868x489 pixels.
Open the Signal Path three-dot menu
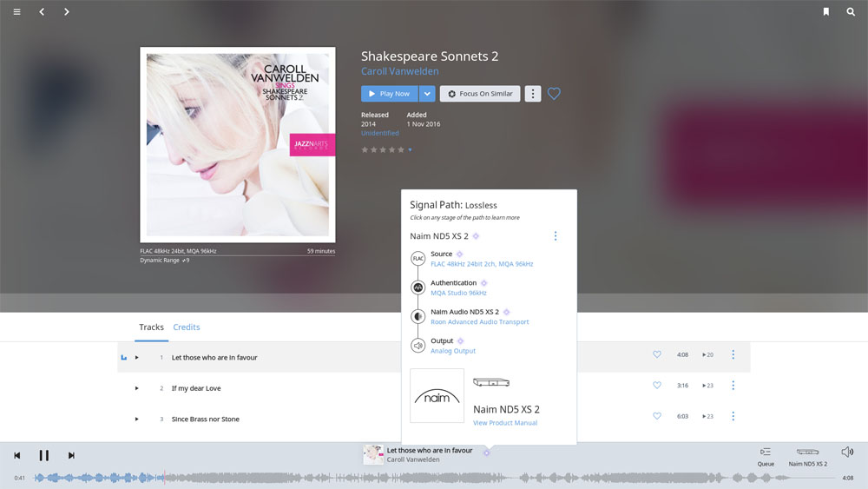[x=556, y=236]
